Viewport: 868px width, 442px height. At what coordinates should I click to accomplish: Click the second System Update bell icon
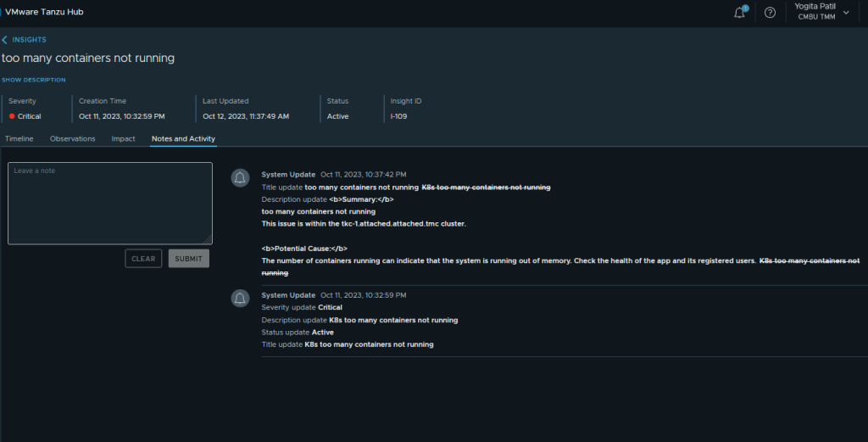[x=241, y=298]
